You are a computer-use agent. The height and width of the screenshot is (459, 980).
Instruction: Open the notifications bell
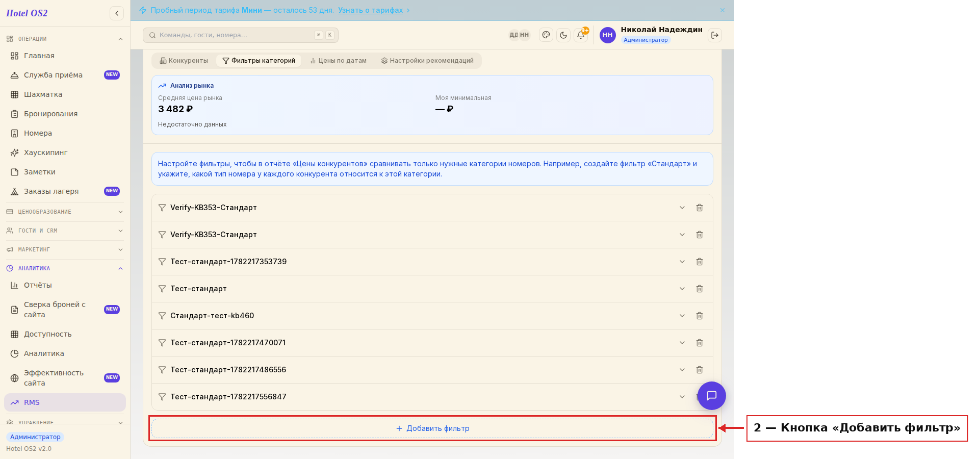pos(581,35)
